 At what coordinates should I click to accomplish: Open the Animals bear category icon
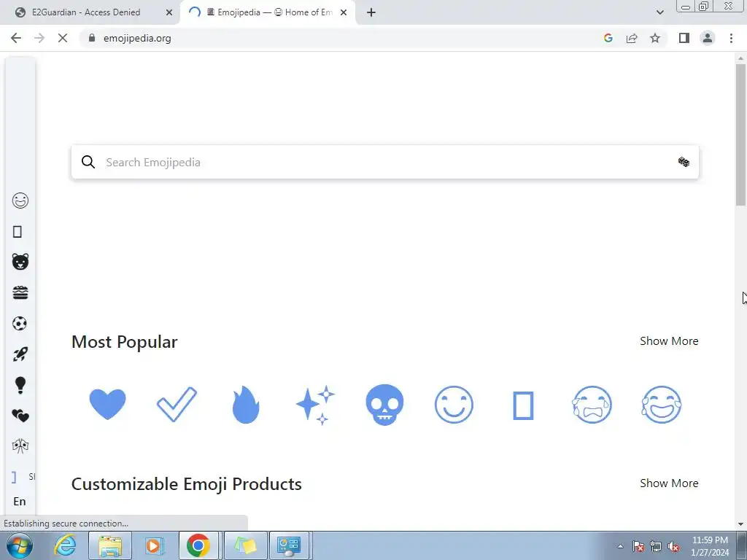click(x=20, y=262)
